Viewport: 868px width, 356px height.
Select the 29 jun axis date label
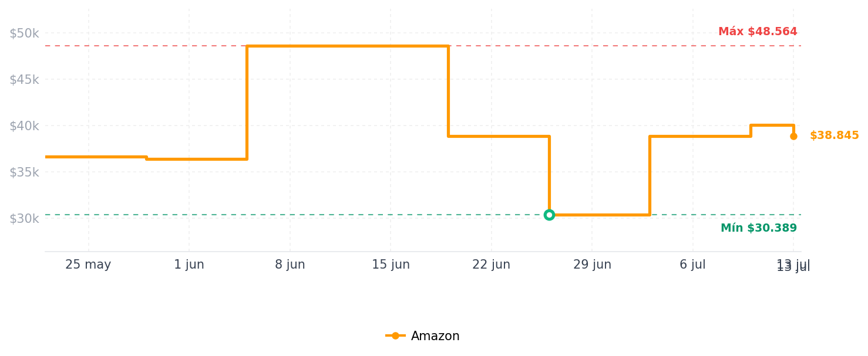[x=592, y=265]
